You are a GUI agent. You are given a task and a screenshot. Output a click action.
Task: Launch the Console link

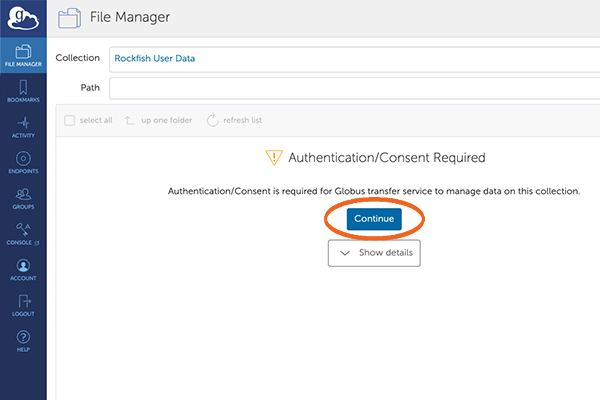coord(23,234)
